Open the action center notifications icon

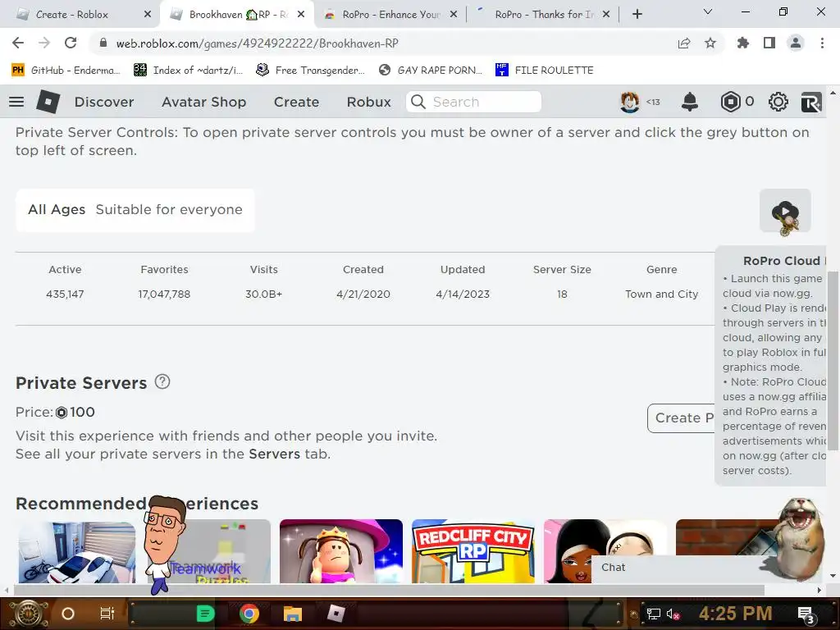tap(806, 614)
